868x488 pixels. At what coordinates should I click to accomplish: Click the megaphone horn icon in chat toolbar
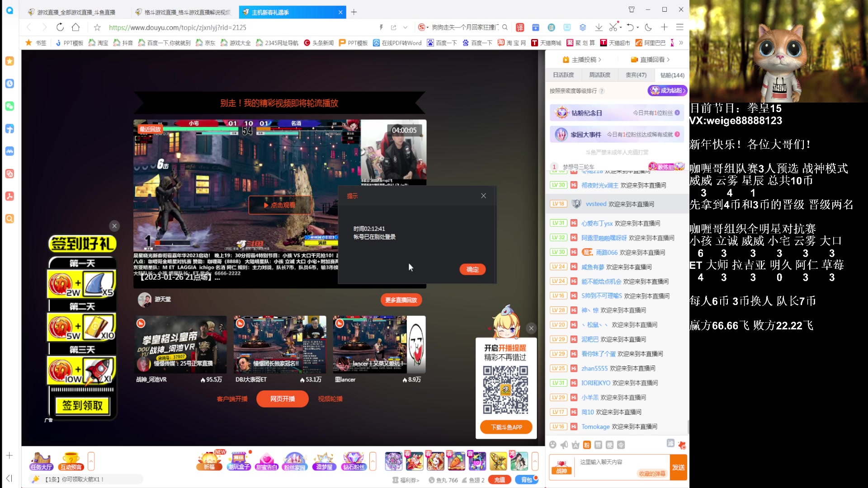pyautogui.click(x=564, y=445)
